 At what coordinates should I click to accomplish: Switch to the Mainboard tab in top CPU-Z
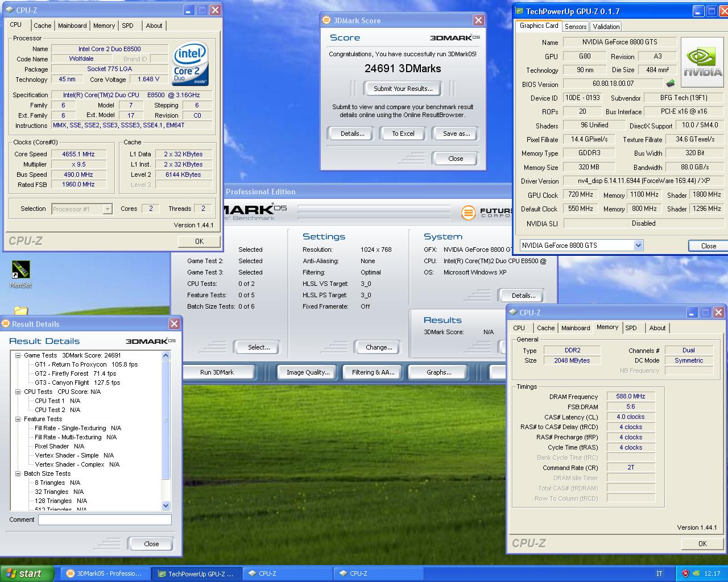click(72, 26)
